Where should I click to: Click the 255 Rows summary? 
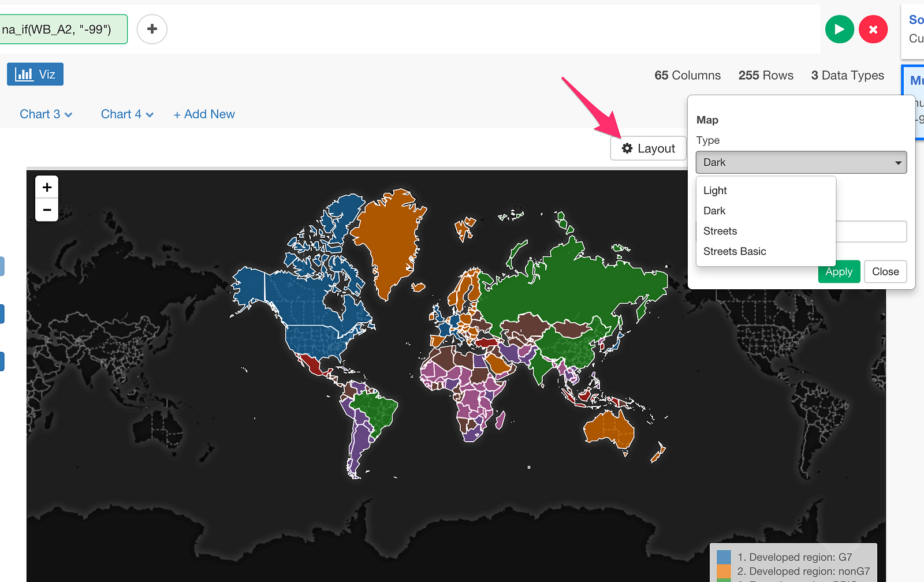[766, 75]
